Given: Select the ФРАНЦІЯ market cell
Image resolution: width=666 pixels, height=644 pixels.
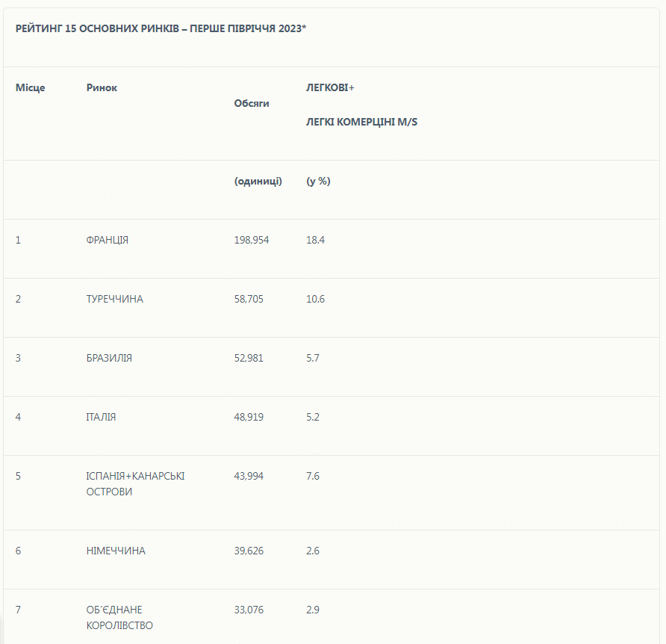Looking at the screenshot, I should [x=108, y=241].
